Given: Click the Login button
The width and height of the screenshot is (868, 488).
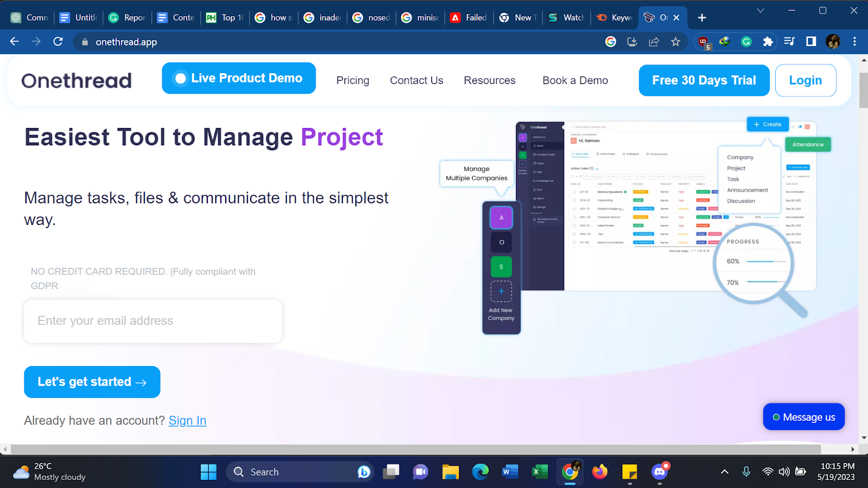Looking at the screenshot, I should [x=806, y=80].
